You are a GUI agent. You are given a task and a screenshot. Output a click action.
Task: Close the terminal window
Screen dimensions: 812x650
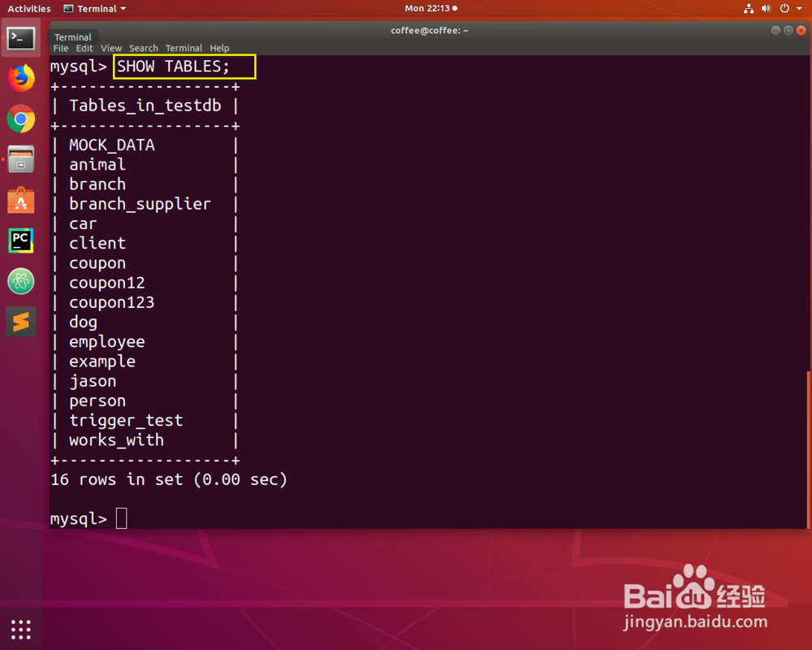pyautogui.click(x=801, y=31)
